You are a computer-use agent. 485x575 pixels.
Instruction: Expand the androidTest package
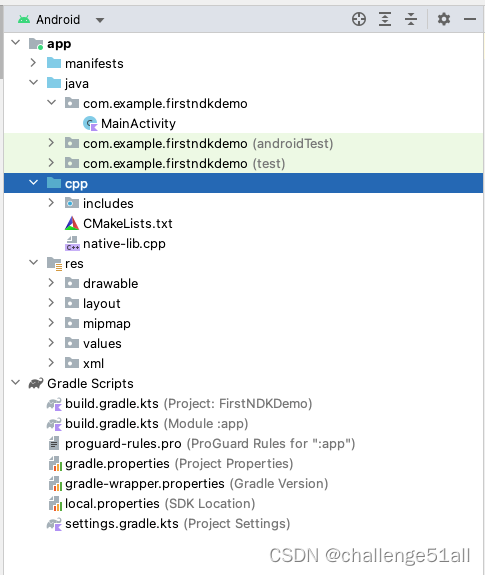(x=51, y=143)
